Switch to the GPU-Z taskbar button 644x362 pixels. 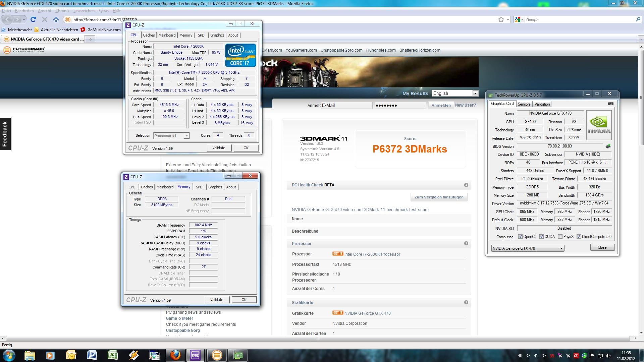pos(237,355)
